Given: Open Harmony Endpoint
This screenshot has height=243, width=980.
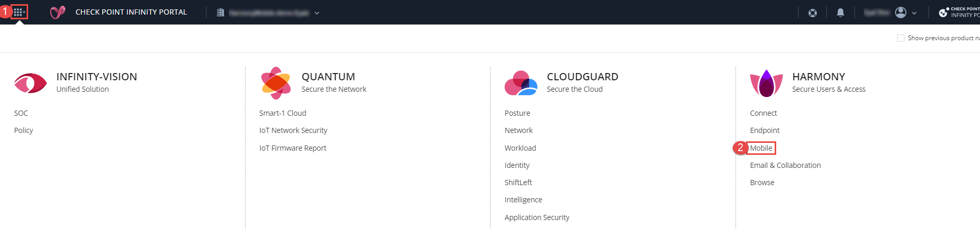Looking at the screenshot, I should (x=765, y=130).
